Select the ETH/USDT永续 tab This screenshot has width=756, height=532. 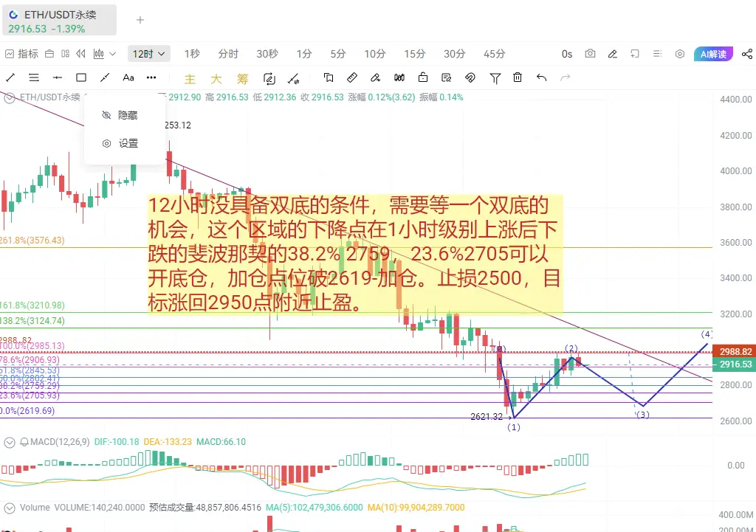coord(59,20)
